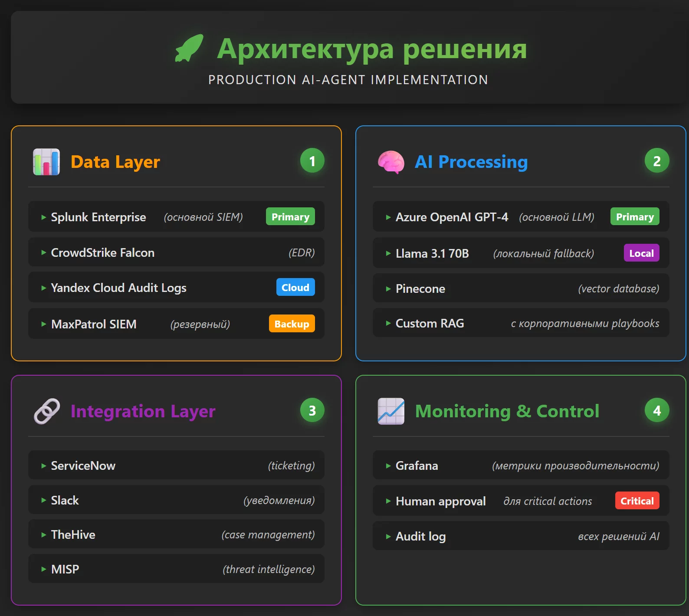Click the (резервный) note
This screenshot has width=689, height=616.
pos(200,324)
